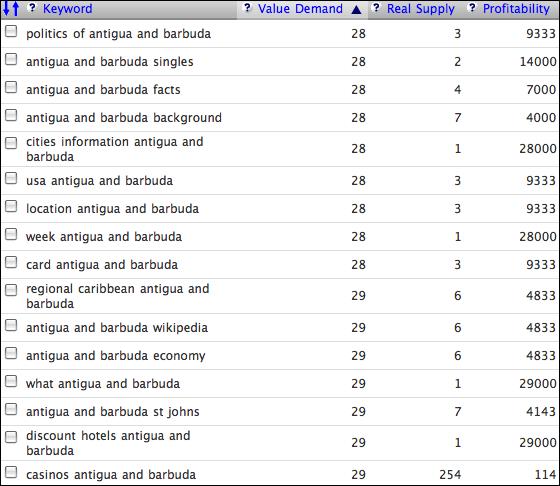Screen dimensions: 560x486
Task: Click the antigua and barbuda economy keyword
Action: [x=116, y=356]
